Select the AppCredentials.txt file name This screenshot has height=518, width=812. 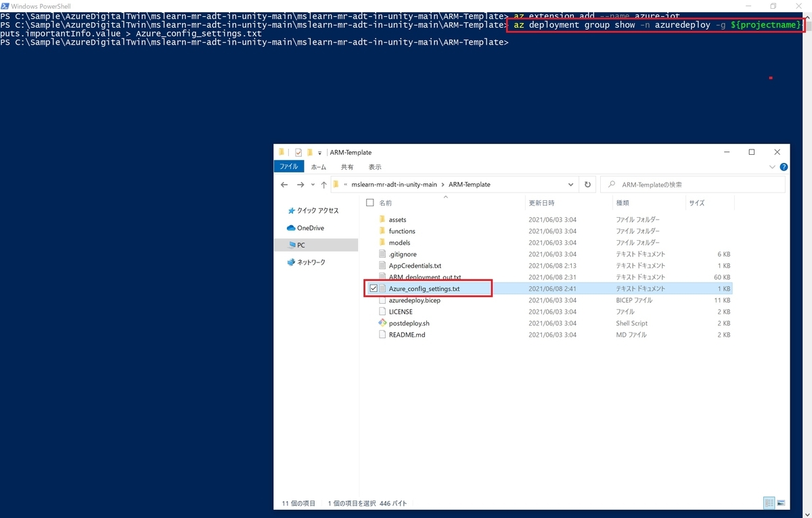415,266
